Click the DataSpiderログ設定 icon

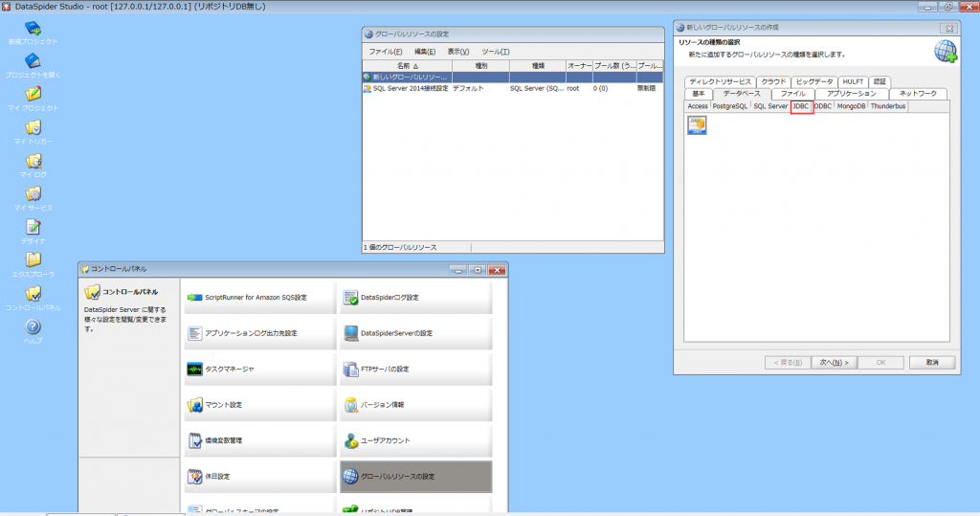(350, 298)
